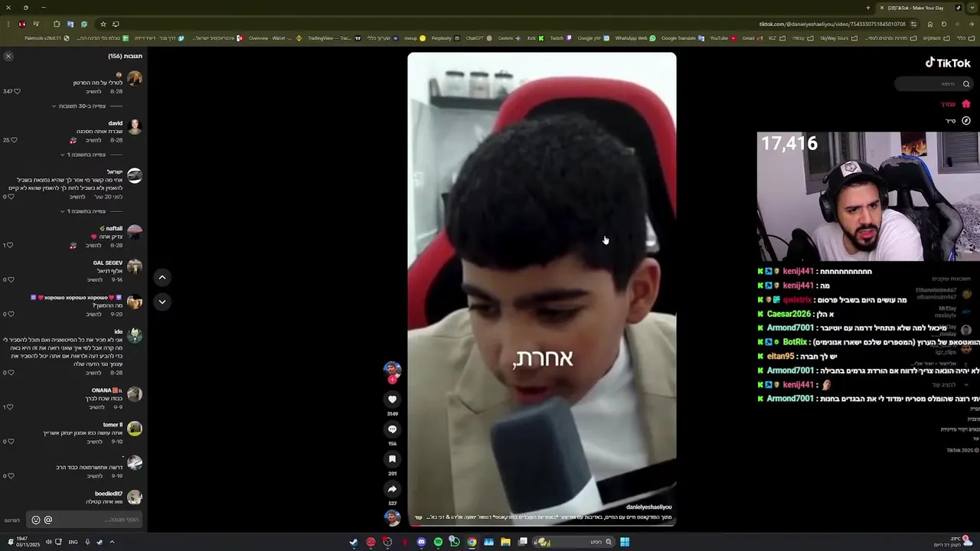Screen dimensions: 980x551
Task: Open the Twitch bookmark
Action: 560,37
